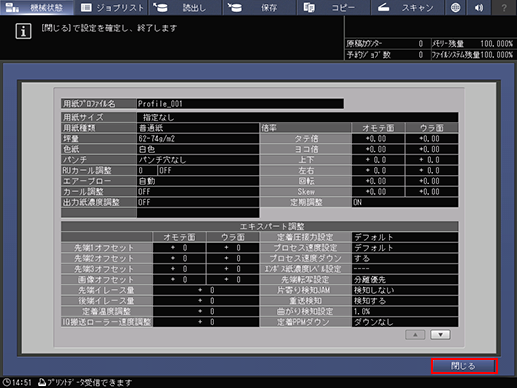This screenshot has width=517, height=388.
Task: Click the 閉じる close button
Action: [464, 366]
